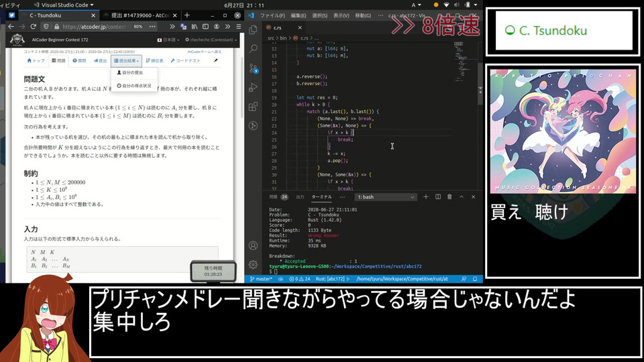Open the Source Control view in VS Code
This screenshot has height=362, width=644.
pos(253,68)
